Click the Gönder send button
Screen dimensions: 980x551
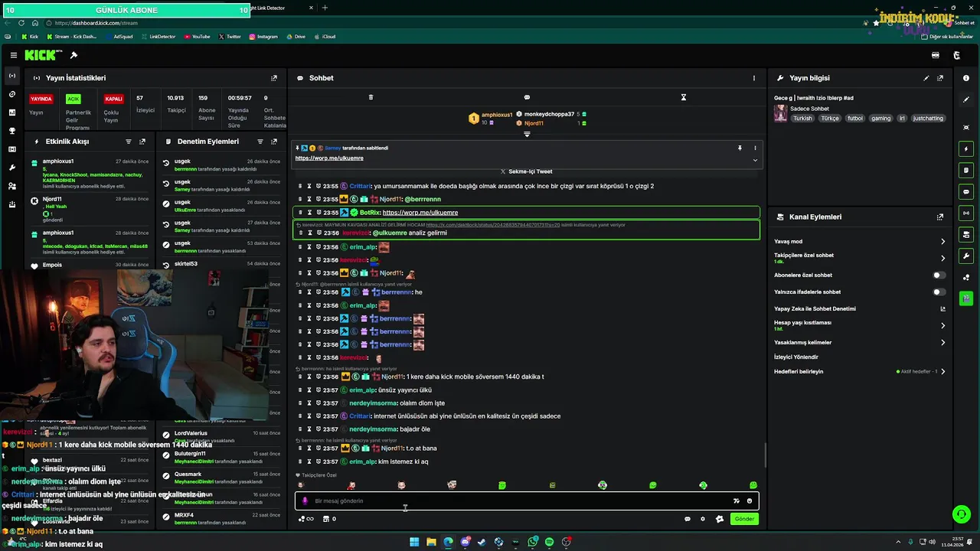pyautogui.click(x=744, y=519)
